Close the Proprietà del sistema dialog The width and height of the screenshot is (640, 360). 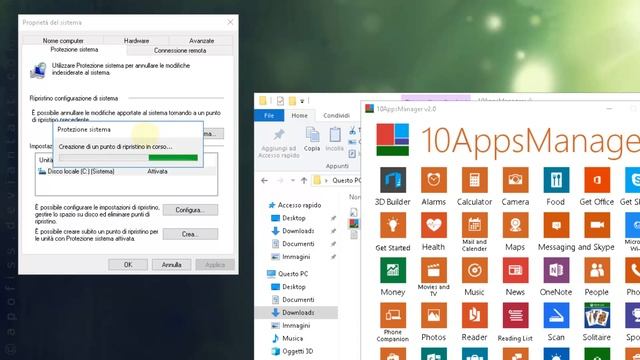(230, 22)
